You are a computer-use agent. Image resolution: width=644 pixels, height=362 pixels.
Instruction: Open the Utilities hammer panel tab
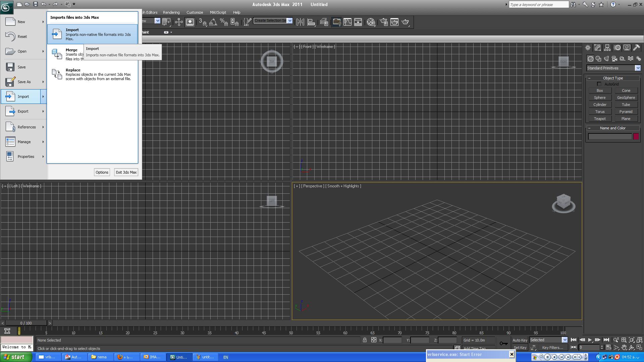pos(636,48)
